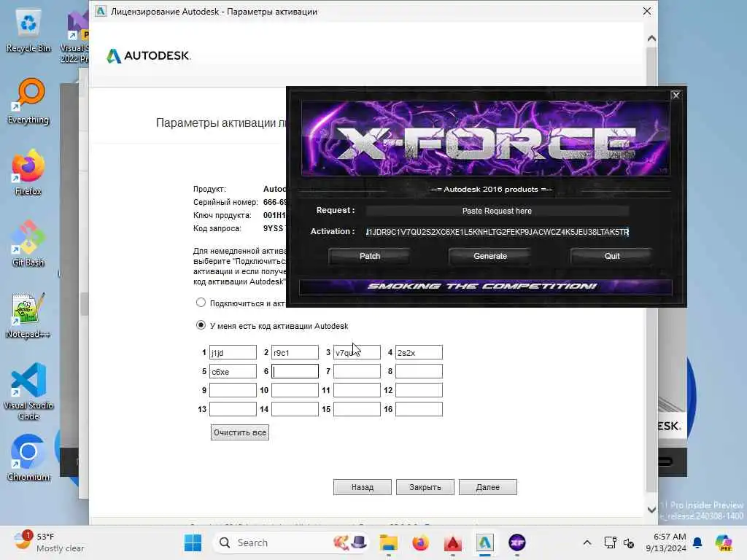
Task: Click activation code field 5 containing c6xe
Action: tap(233, 371)
